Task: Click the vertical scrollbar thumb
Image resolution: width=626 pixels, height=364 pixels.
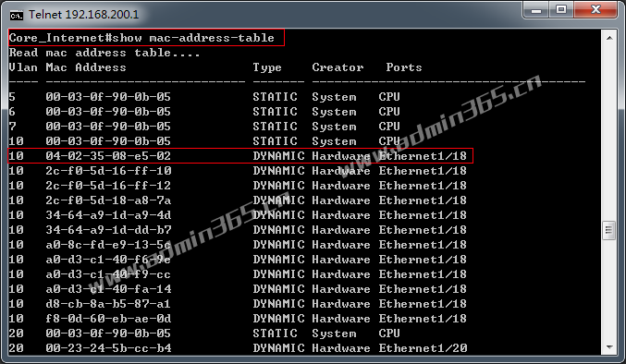Action: click(x=609, y=230)
